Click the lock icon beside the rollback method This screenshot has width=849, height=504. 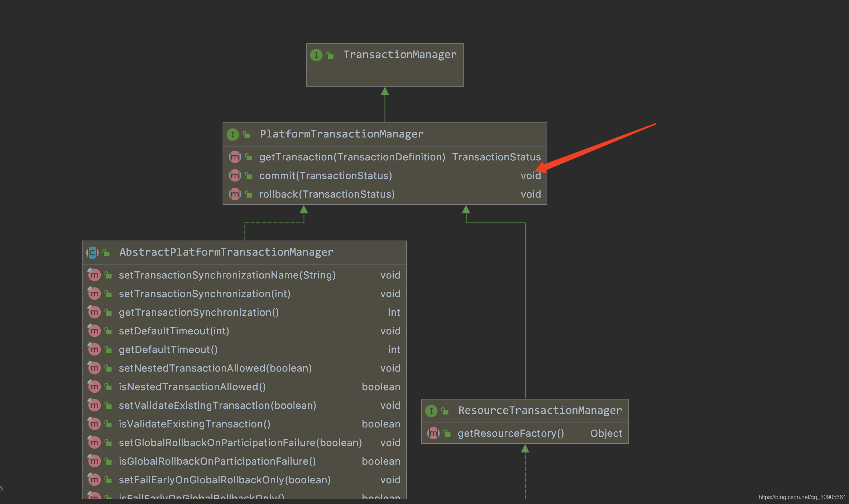(248, 194)
